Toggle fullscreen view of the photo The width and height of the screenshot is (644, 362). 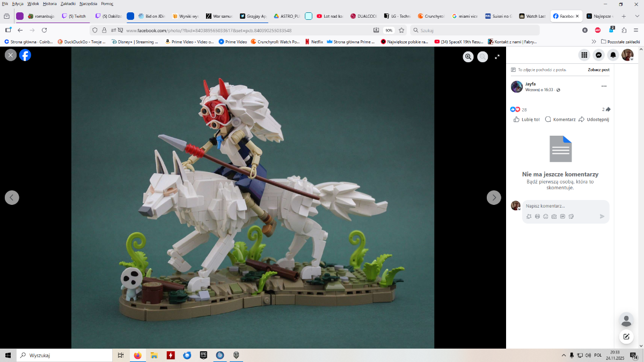(496, 56)
